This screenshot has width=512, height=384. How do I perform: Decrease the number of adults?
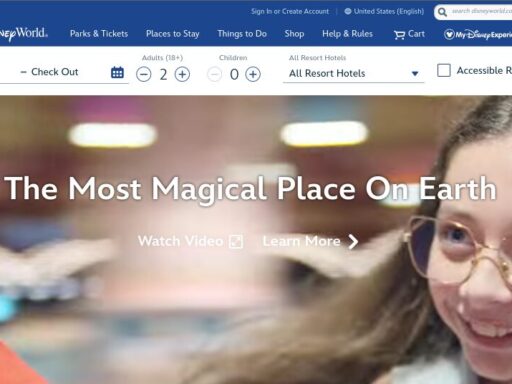pos(144,74)
